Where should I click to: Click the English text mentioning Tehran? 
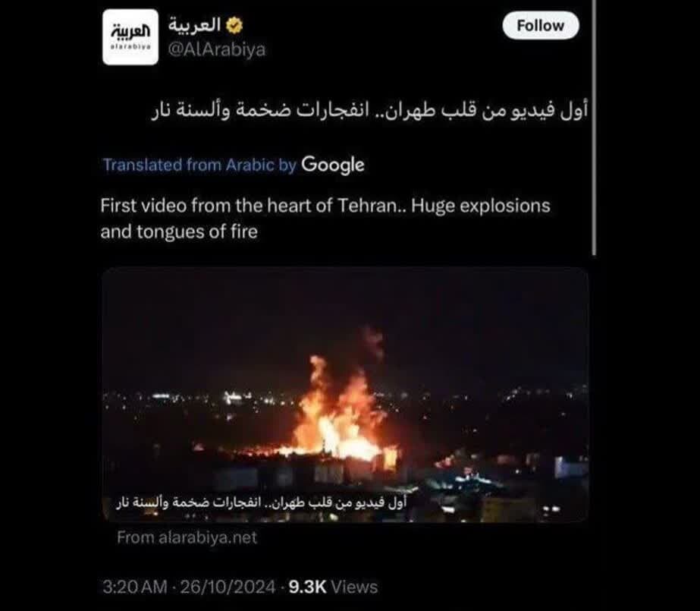click(325, 219)
